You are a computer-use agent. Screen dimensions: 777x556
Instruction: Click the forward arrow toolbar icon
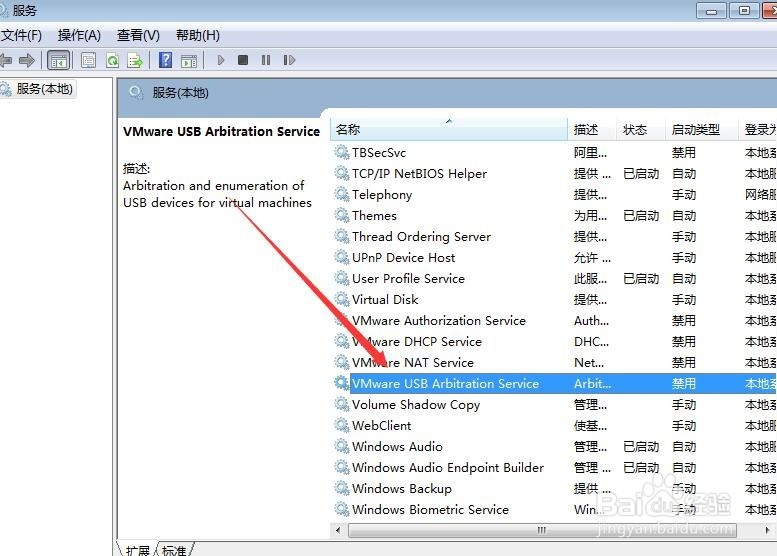coord(27,60)
